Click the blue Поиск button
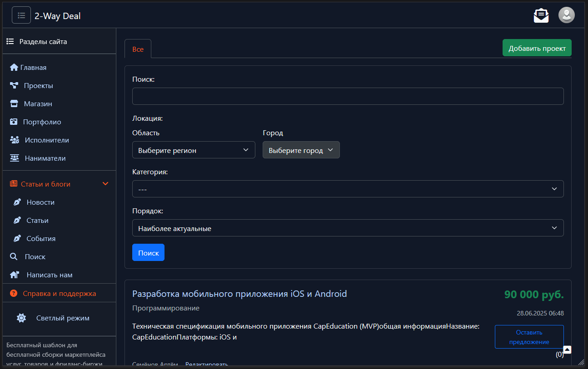This screenshot has width=588, height=369. (x=148, y=253)
